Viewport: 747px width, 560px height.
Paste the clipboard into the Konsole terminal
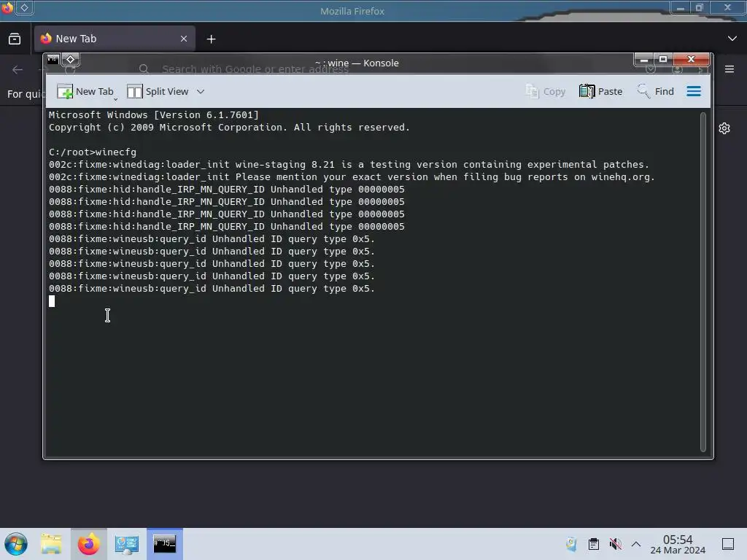[601, 91]
